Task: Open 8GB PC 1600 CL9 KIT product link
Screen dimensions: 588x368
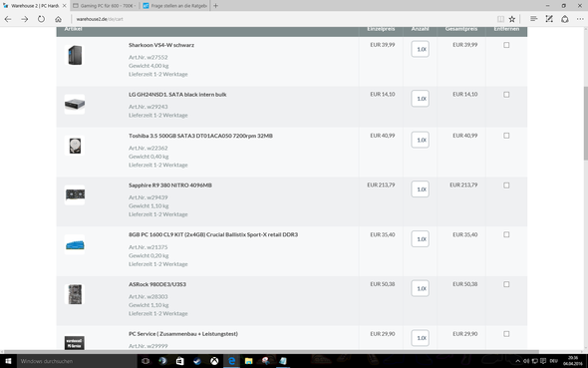Action: coord(213,234)
